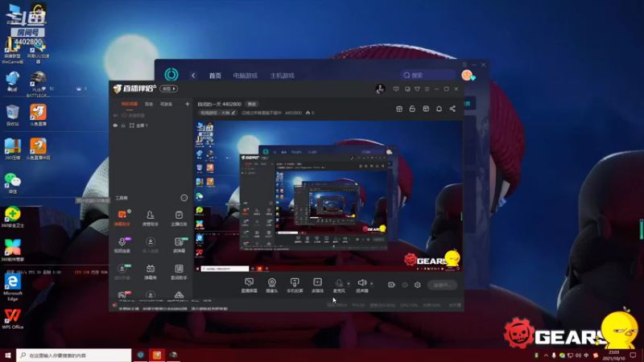Screen dimensions: 644x362
Task: Expand the microphone options arrow
Action: (349, 284)
